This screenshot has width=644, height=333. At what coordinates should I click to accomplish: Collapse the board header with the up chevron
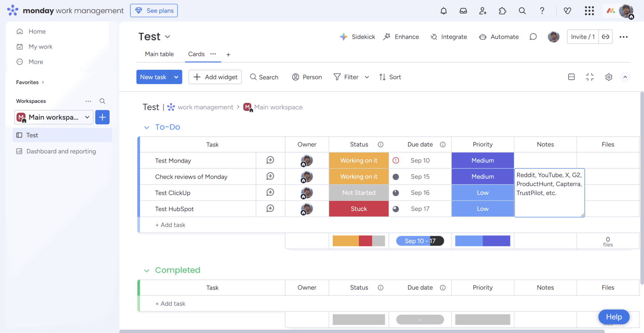tap(625, 77)
